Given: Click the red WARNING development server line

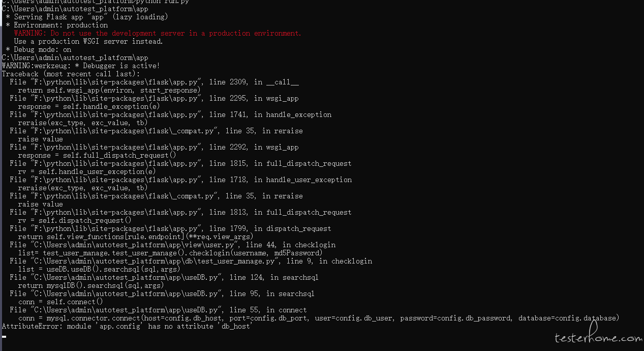Looking at the screenshot, I should pyautogui.click(x=158, y=33).
